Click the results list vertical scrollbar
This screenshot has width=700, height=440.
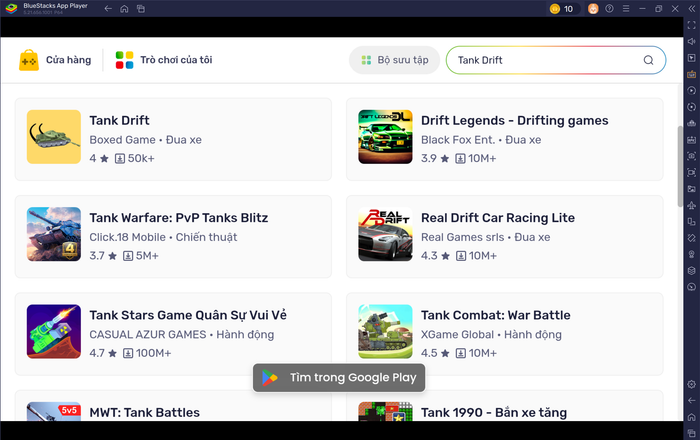(680, 166)
